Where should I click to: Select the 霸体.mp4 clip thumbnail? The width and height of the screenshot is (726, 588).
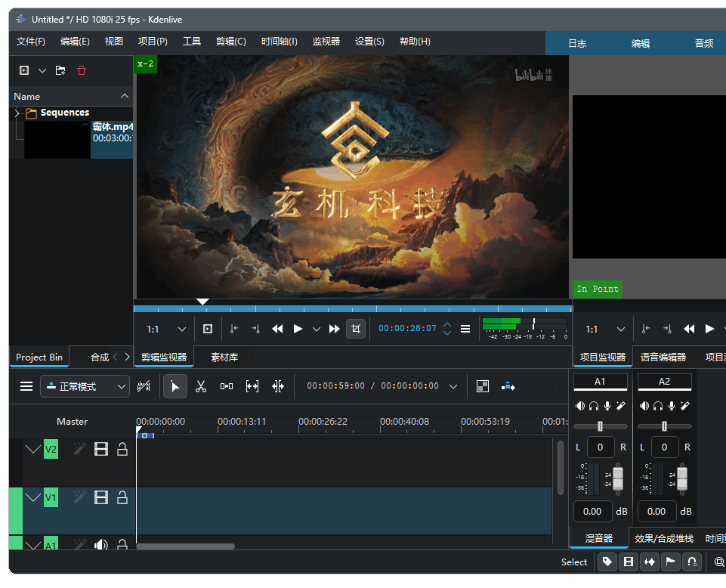coord(57,140)
